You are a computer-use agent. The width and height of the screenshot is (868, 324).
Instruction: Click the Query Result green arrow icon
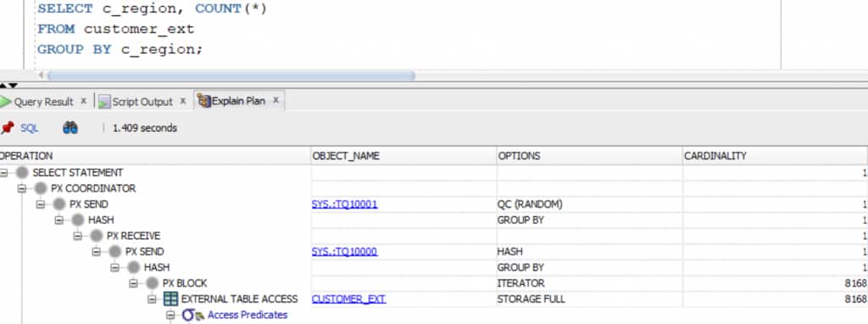click(6, 102)
